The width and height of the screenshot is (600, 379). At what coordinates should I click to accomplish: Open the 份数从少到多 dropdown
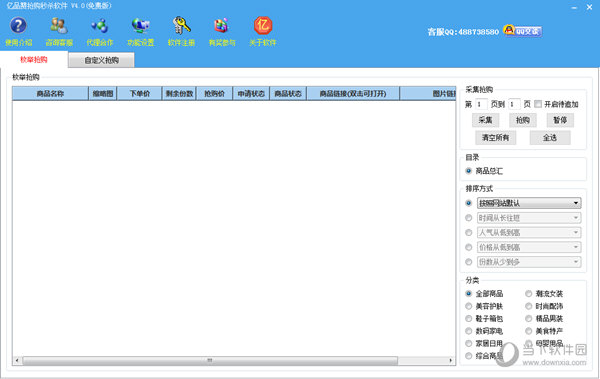(529, 262)
